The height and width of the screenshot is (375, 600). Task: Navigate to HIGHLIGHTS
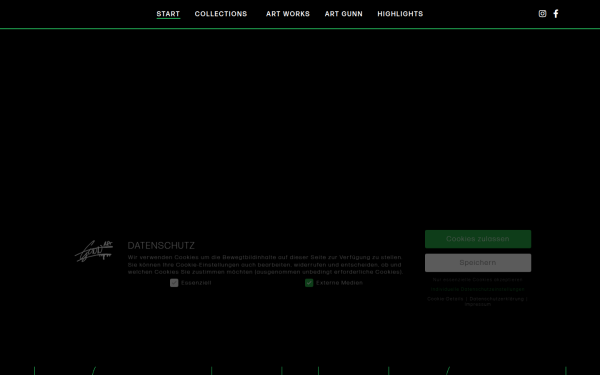tap(400, 14)
